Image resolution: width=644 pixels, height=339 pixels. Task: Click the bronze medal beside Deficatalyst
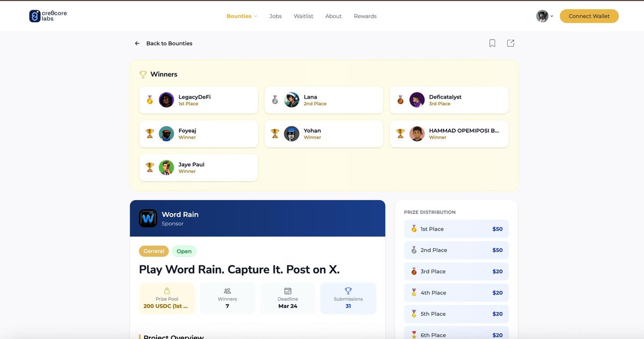pyautogui.click(x=400, y=100)
